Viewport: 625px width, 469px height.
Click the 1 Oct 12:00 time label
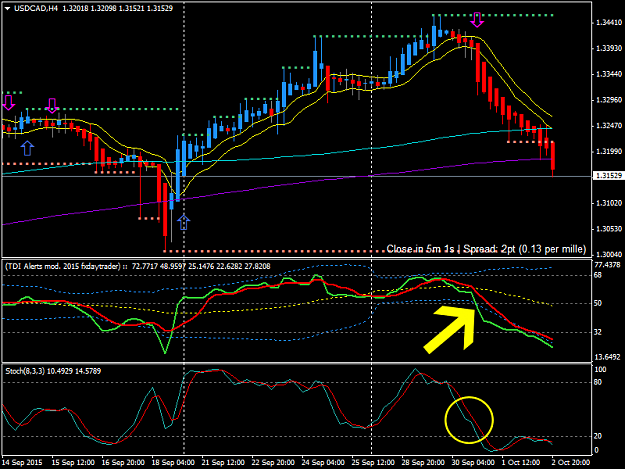521,462
